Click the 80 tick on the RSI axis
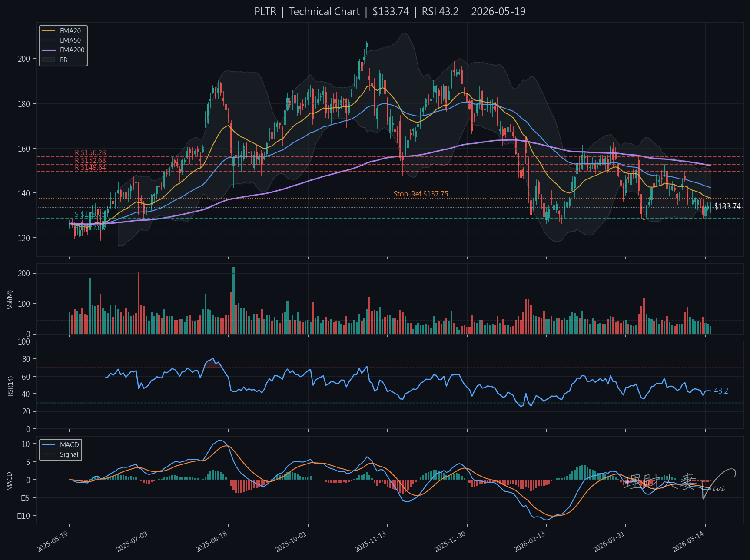This screenshot has width=750, height=560. click(26, 359)
